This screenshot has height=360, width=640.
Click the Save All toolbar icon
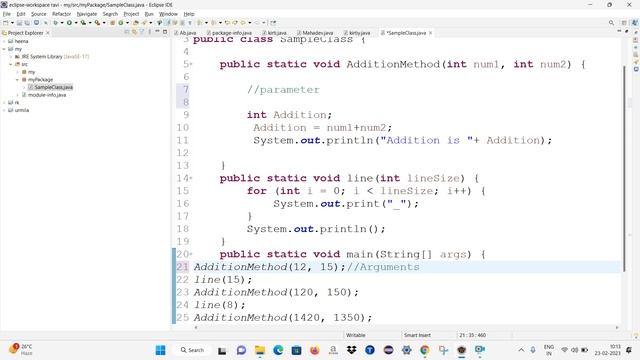[27, 23]
